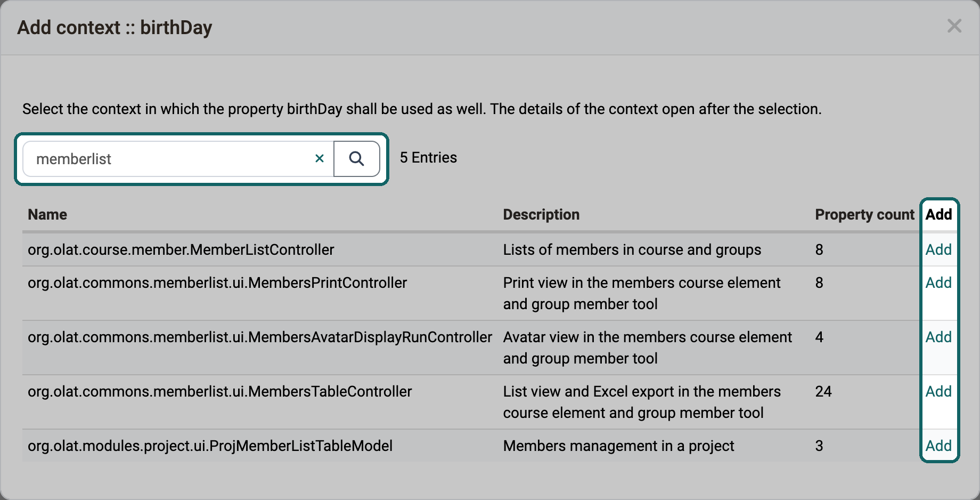Add context for ProjMemberListTableModel

[x=938, y=446]
